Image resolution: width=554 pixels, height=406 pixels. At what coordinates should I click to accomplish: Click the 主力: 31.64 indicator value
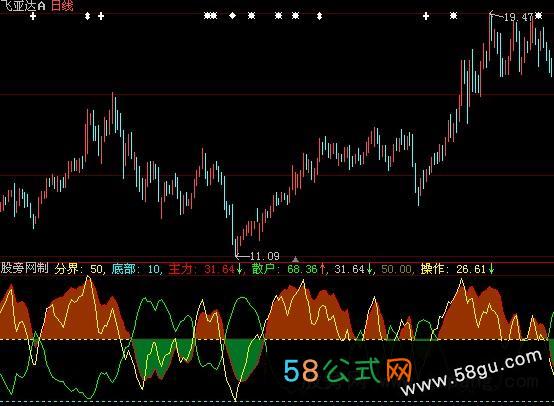click(x=201, y=269)
